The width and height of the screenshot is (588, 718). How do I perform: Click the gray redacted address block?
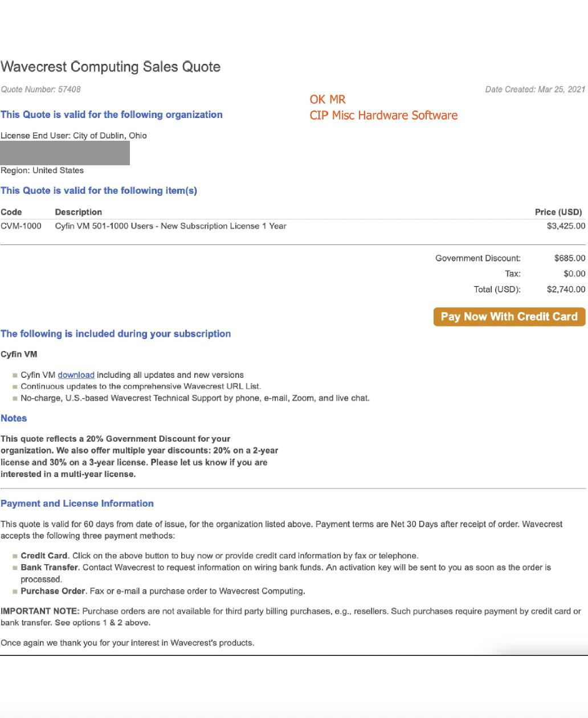point(65,153)
